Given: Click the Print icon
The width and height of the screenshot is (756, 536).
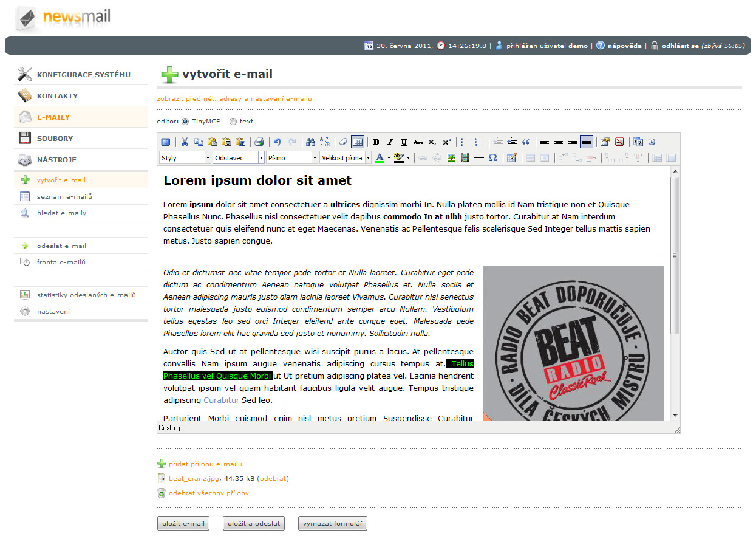Looking at the screenshot, I should click(x=259, y=142).
